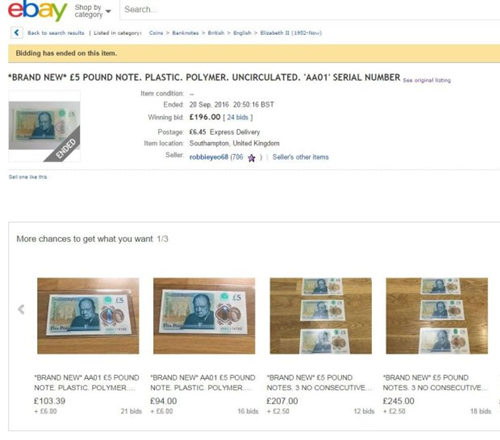Click in the Search field
This screenshot has height=440, width=500.
[310, 9]
